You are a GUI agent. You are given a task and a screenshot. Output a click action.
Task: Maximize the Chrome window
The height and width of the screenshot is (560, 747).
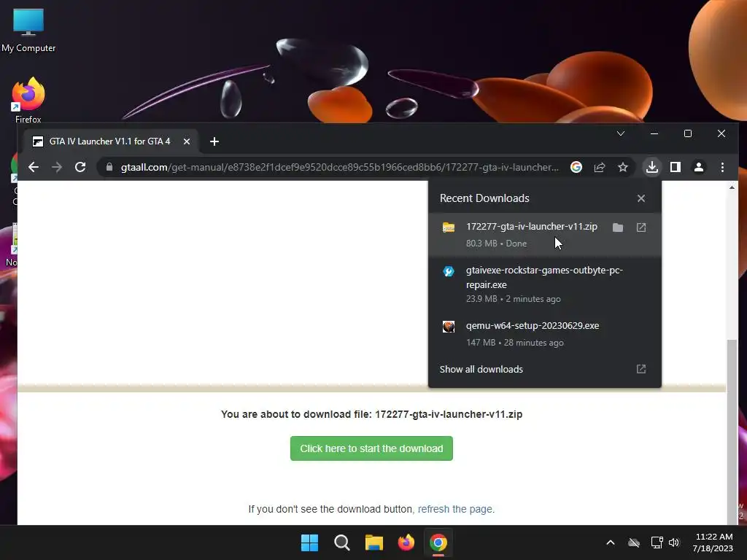point(687,134)
